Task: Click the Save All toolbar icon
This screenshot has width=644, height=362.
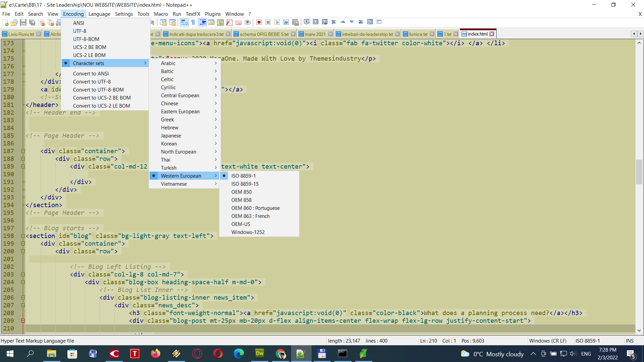Action: pyautogui.click(x=32, y=22)
